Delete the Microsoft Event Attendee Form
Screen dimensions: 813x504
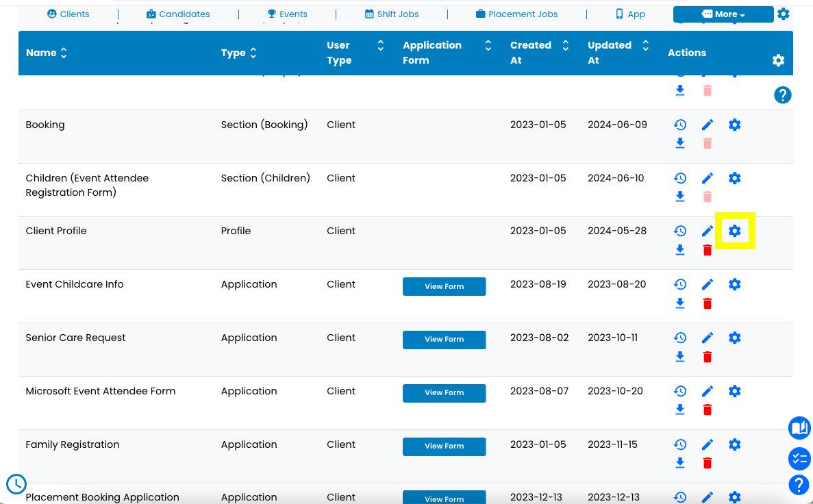pos(708,409)
